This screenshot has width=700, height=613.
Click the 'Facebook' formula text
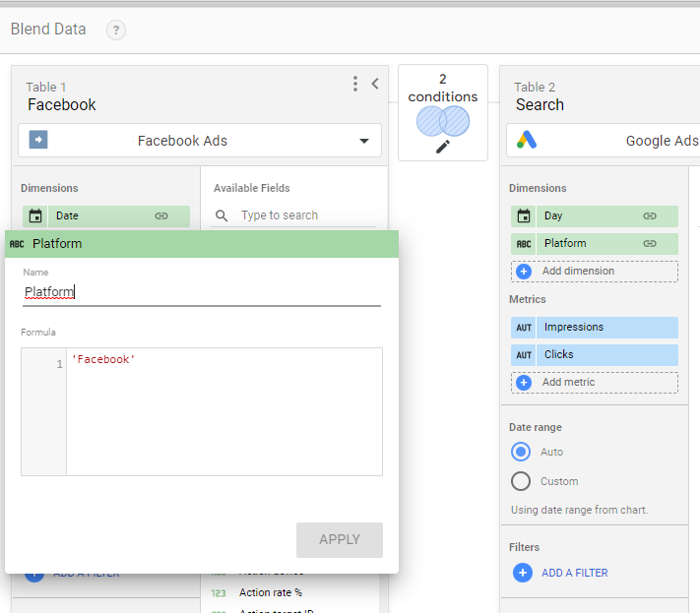click(x=103, y=359)
